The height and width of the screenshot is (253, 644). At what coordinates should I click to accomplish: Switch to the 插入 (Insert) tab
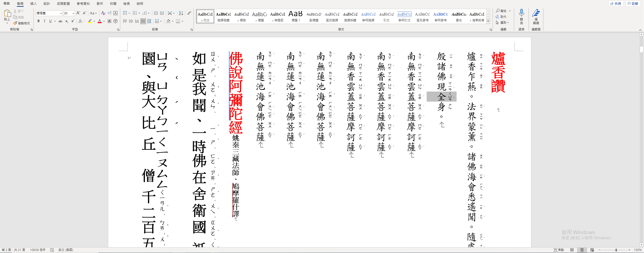33,4
